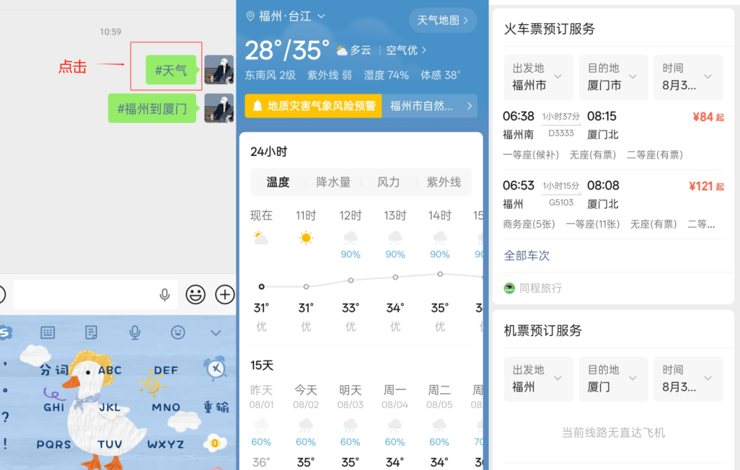Screen dimensions: 740x470
Task: Switch to 降水量 tab in 24-hour forecast
Action: pyautogui.click(x=333, y=182)
